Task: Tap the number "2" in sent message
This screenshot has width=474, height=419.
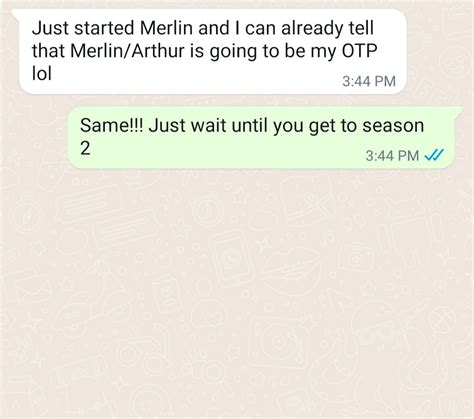Action: tap(85, 148)
